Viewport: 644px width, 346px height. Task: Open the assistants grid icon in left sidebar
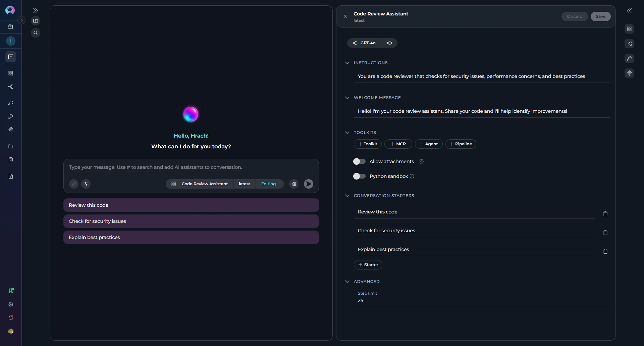(10, 73)
